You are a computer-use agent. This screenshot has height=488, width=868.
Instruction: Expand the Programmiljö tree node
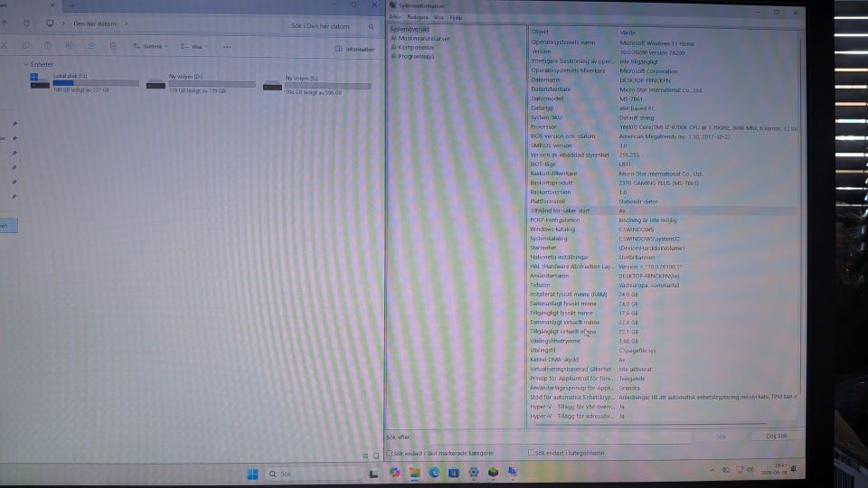coord(393,56)
